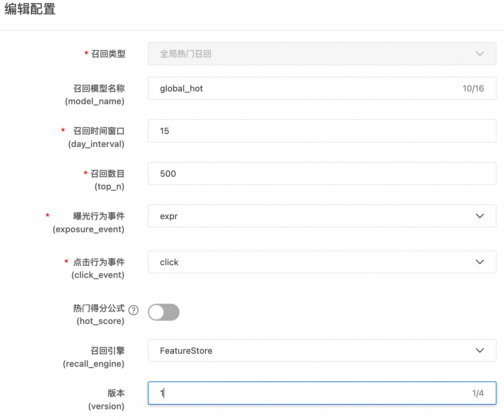Click the 版本 label

tap(116, 393)
